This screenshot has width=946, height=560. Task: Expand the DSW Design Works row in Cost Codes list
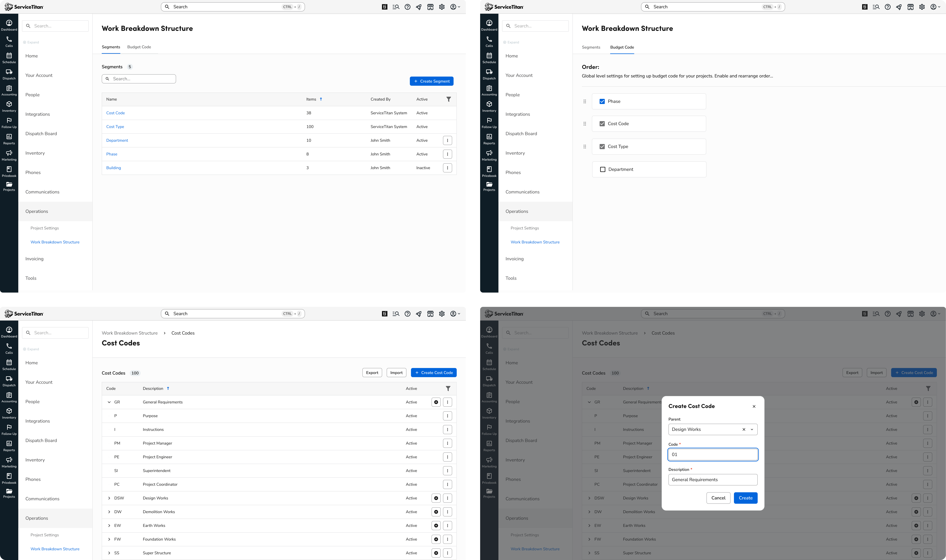[x=109, y=498]
